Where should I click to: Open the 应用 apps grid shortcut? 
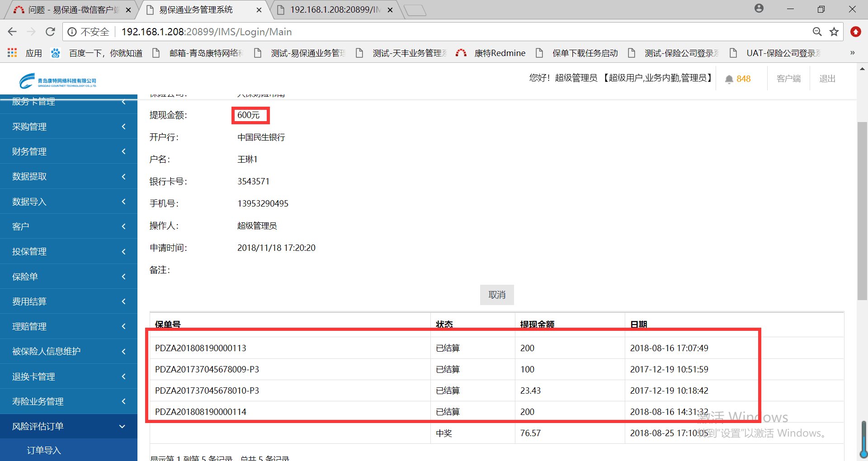coord(25,53)
